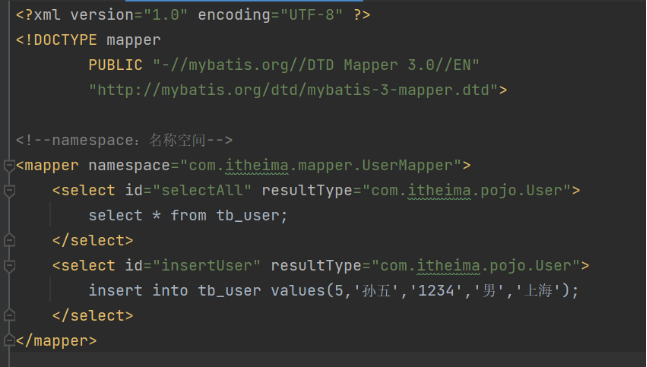Image resolution: width=647 pixels, height=367 pixels.
Task: Click resultType of the selectAll statement
Action: point(307,191)
